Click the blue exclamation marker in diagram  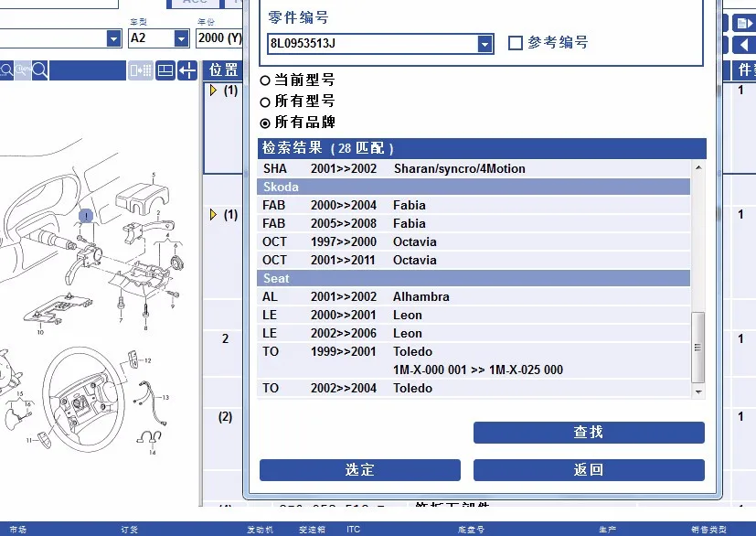(x=86, y=216)
